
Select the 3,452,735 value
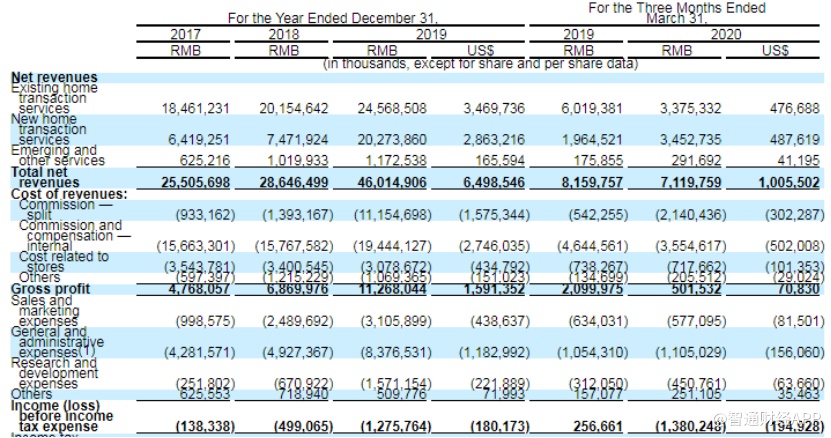[x=691, y=140]
